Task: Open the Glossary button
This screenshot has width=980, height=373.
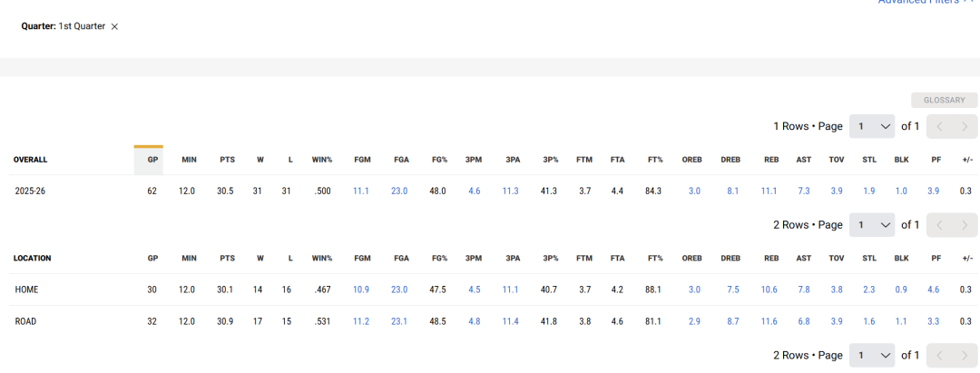Action: pyautogui.click(x=945, y=101)
